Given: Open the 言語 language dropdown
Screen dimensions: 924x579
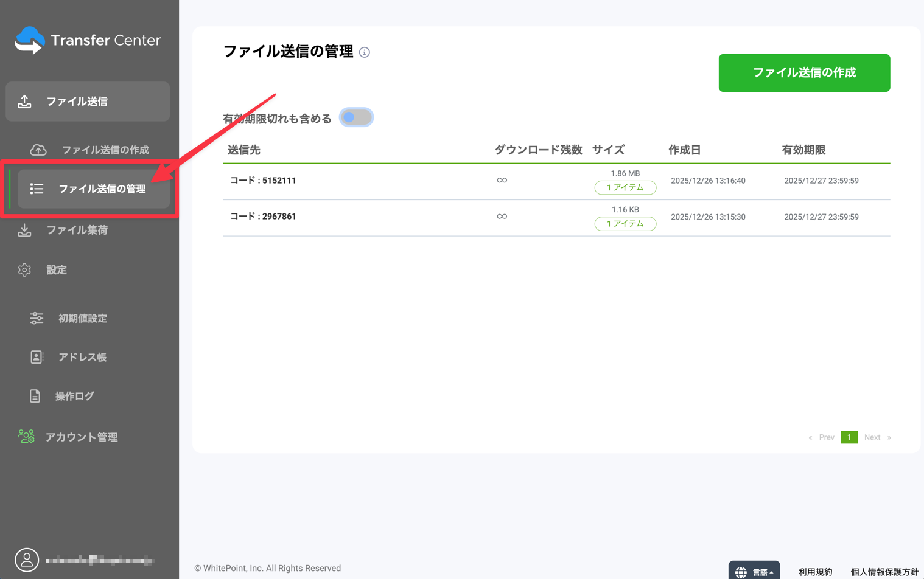Looking at the screenshot, I should coord(754,571).
